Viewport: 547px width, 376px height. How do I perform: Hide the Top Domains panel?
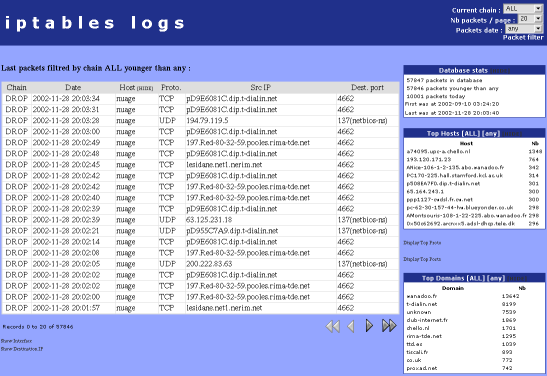(x=517, y=279)
